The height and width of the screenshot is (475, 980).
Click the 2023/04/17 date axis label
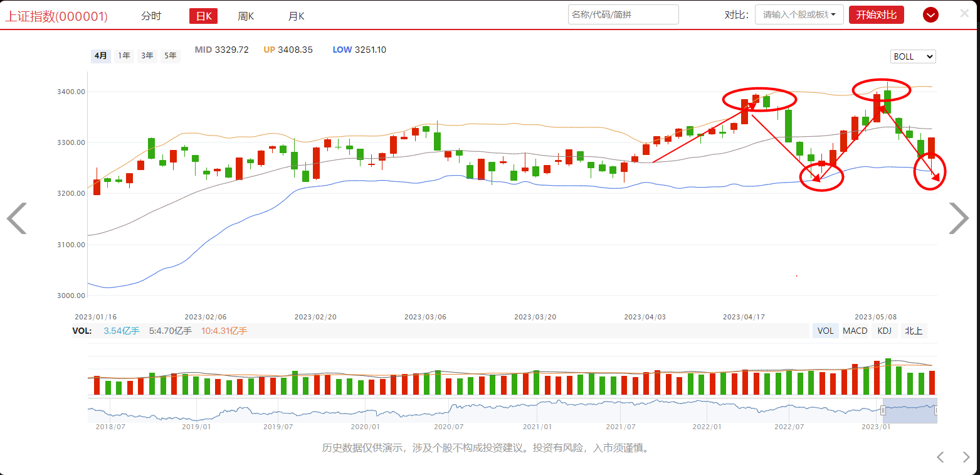744,317
